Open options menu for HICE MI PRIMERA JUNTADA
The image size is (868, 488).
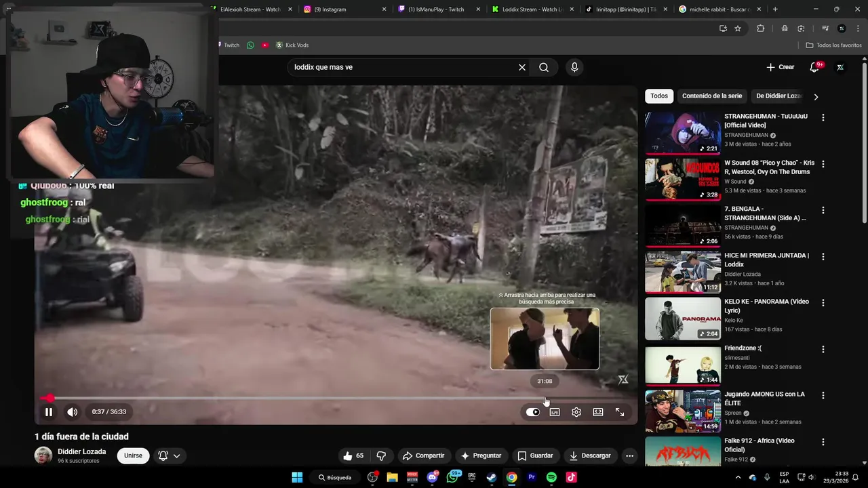pyautogui.click(x=823, y=257)
